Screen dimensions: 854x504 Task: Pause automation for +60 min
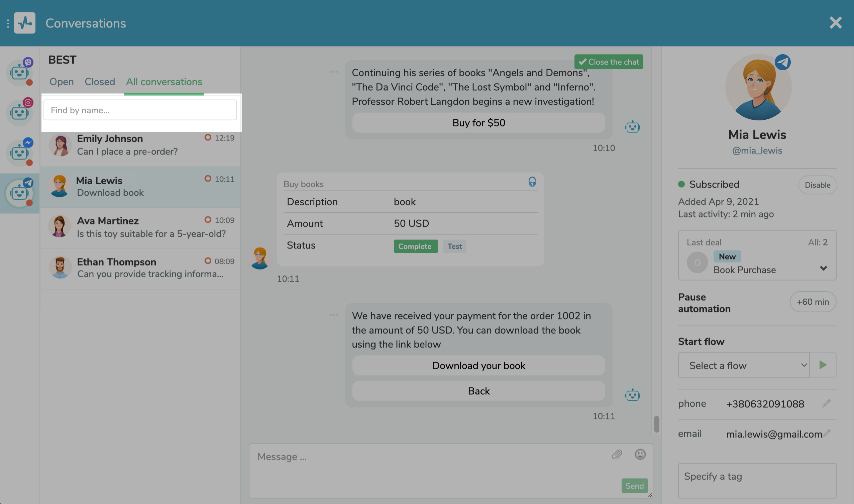(x=813, y=302)
